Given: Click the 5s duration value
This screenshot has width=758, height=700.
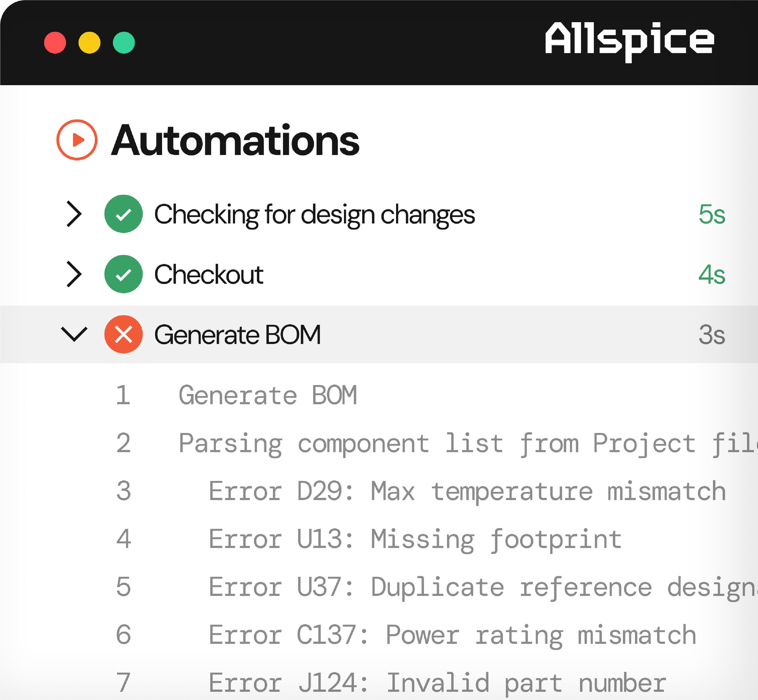Looking at the screenshot, I should (x=712, y=214).
